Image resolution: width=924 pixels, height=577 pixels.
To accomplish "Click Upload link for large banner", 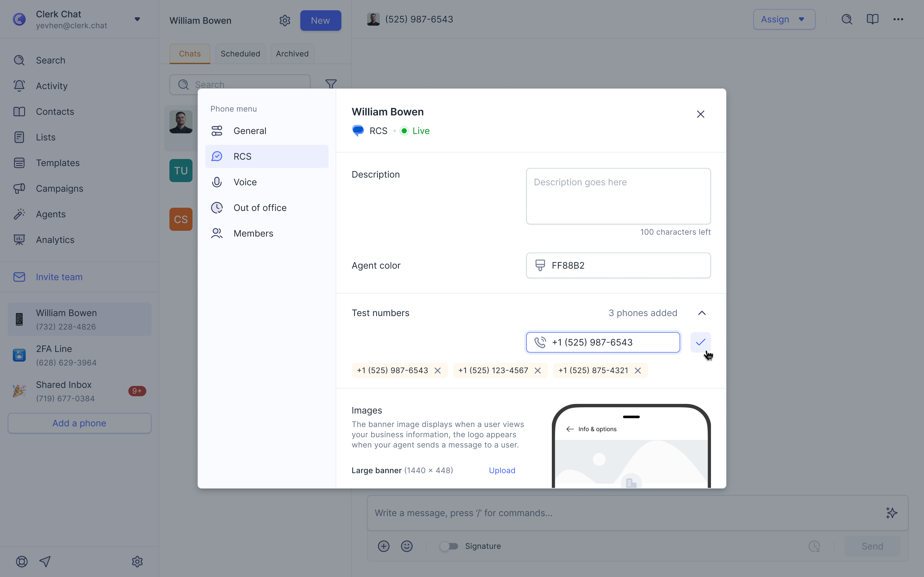I will pyautogui.click(x=502, y=471).
